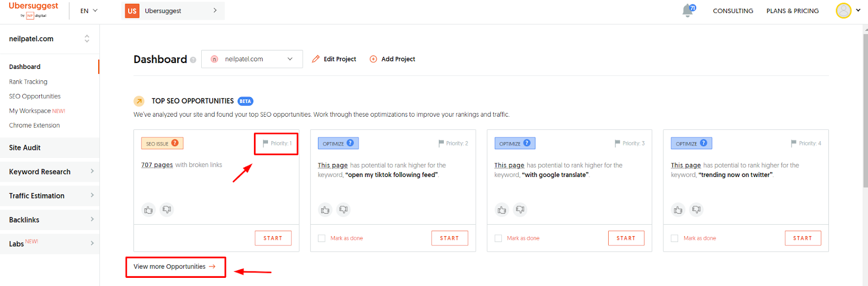Viewport: 868px width, 286px height.
Task: Click the Add Project plus icon
Action: 373,59
